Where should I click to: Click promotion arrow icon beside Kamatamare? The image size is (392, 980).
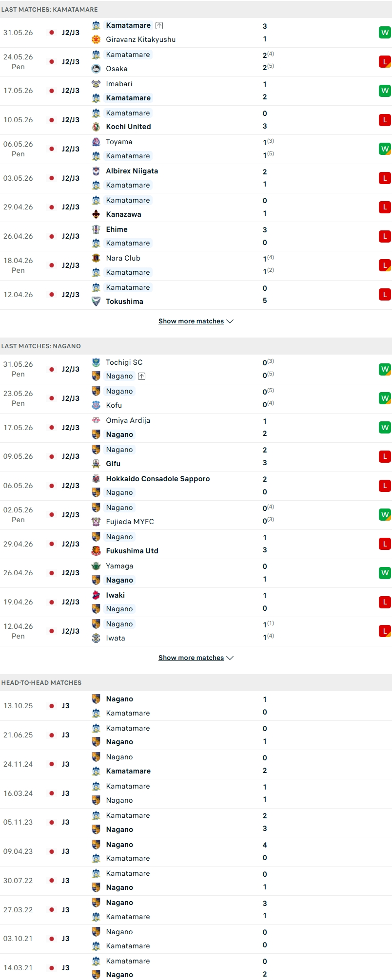click(159, 25)
